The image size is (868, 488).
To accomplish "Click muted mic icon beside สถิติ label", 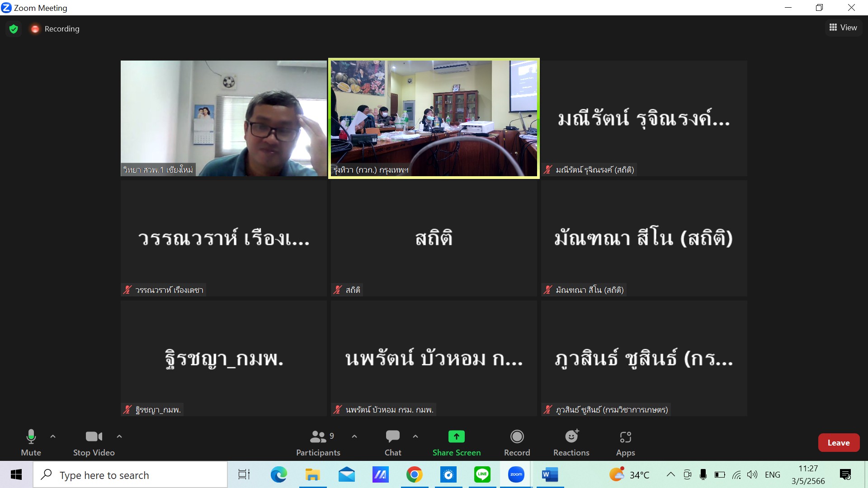I will (x=338, y=290).
